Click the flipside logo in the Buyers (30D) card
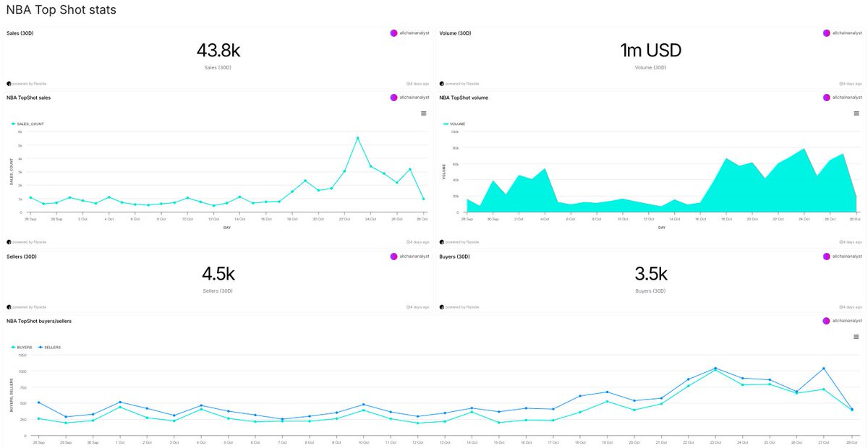868x448 pixels. (441, 306)
